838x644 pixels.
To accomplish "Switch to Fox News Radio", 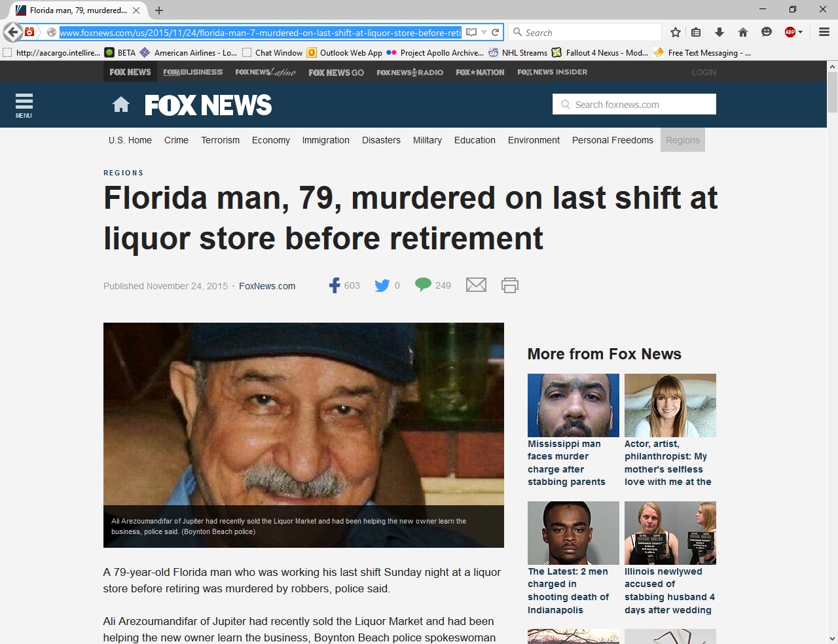I will tap(410, 72).
